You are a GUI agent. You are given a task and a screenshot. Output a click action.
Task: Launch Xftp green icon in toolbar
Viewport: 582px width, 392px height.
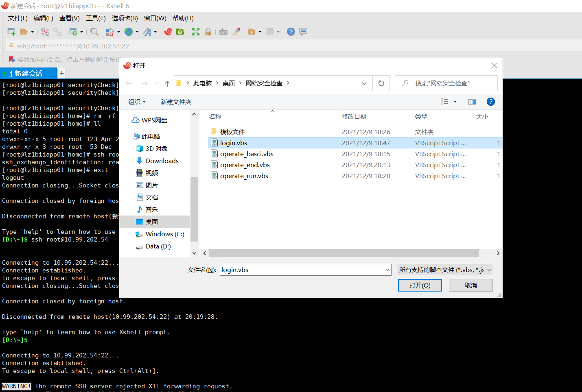pyautogui.click(x=180, y=32)
